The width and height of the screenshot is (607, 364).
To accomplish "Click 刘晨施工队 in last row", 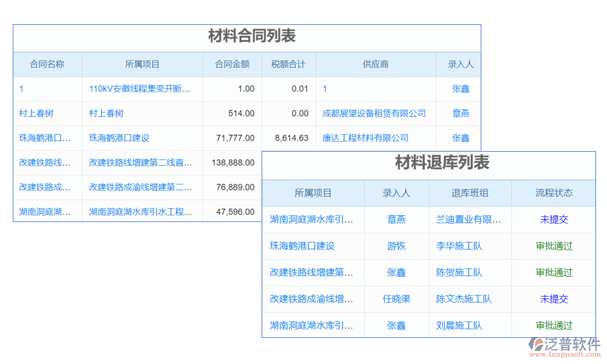I will click(459, 326).
